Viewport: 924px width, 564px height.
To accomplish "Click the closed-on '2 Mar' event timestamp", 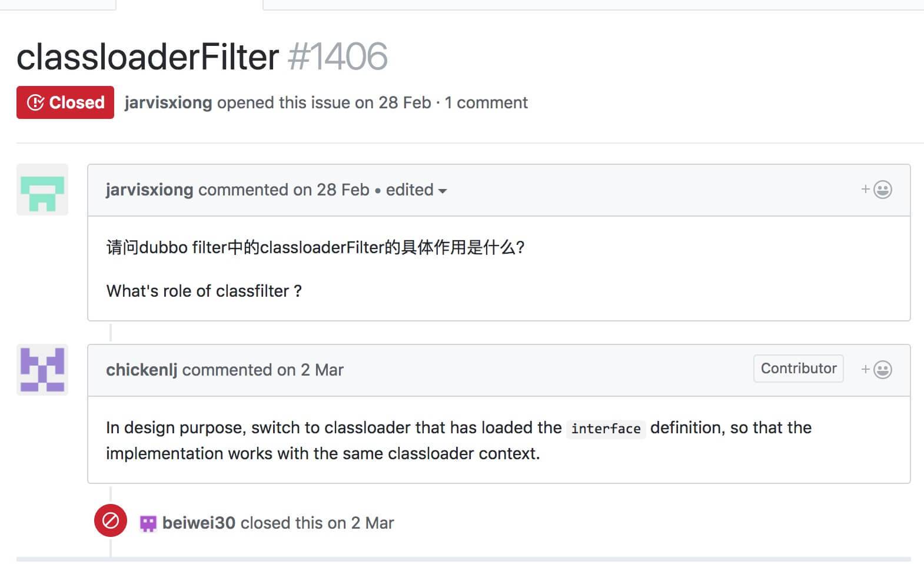I will point(373,523).
